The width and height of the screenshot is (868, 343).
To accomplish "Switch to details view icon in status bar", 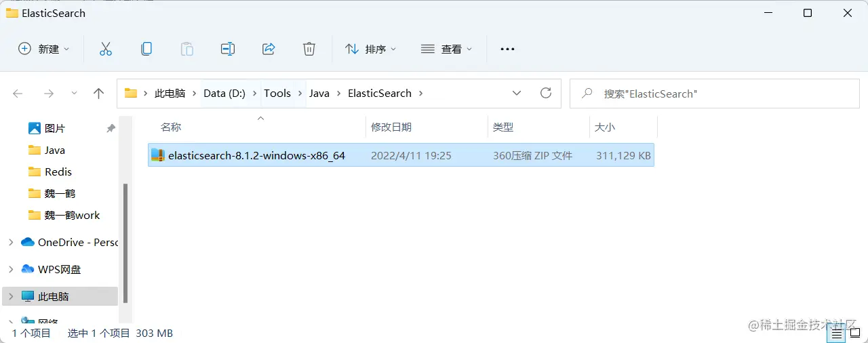I will click(837, 334).
